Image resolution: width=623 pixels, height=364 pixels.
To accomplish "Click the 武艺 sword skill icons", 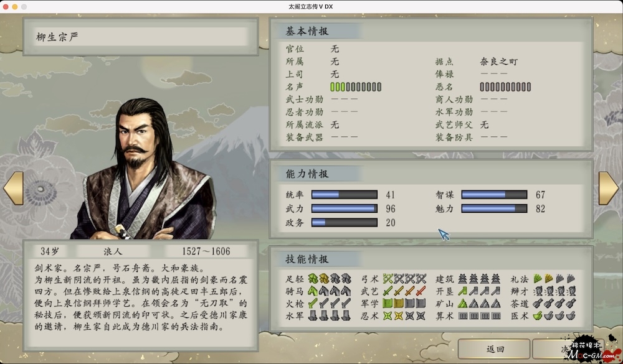I will pos(404,291).
